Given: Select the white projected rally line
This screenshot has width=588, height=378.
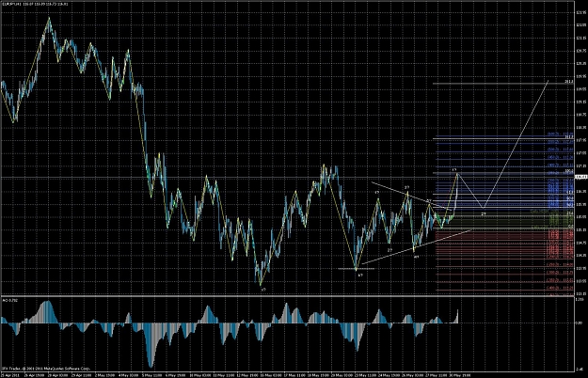Looking at the screenshot, I should 516,144.
